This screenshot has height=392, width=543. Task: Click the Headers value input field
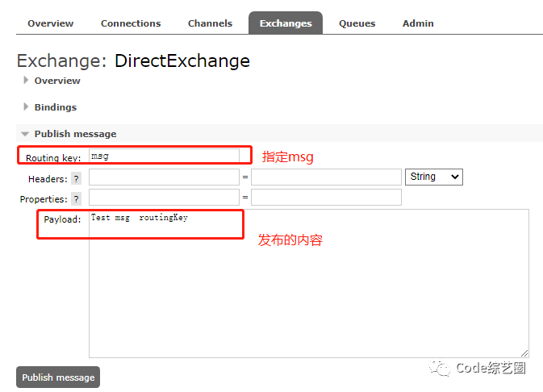click(326, 177)
